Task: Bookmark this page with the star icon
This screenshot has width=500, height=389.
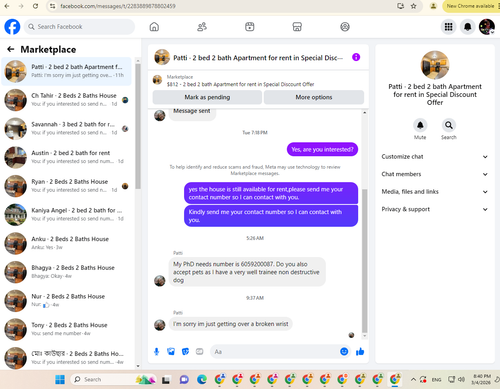Action: (414, 6)
